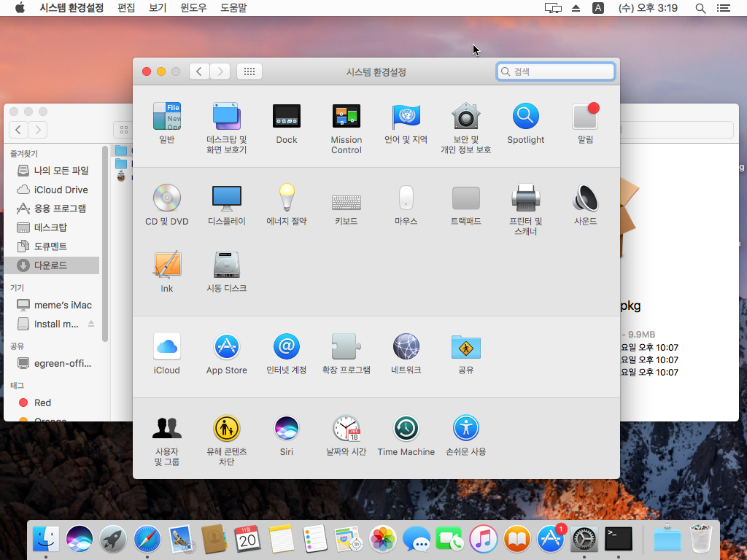Open the Apple menu
The width and height of the screenshot is (747, 560).
[20, 7]
